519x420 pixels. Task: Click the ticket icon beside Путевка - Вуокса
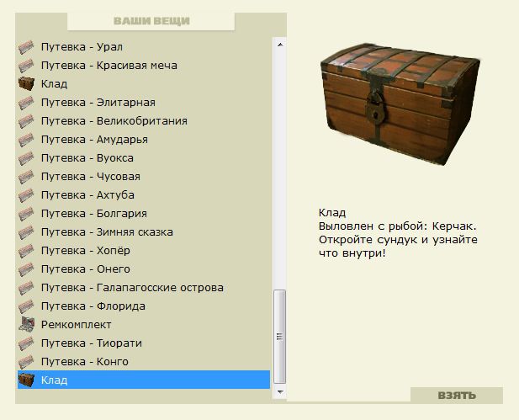[x=26, y=158]
